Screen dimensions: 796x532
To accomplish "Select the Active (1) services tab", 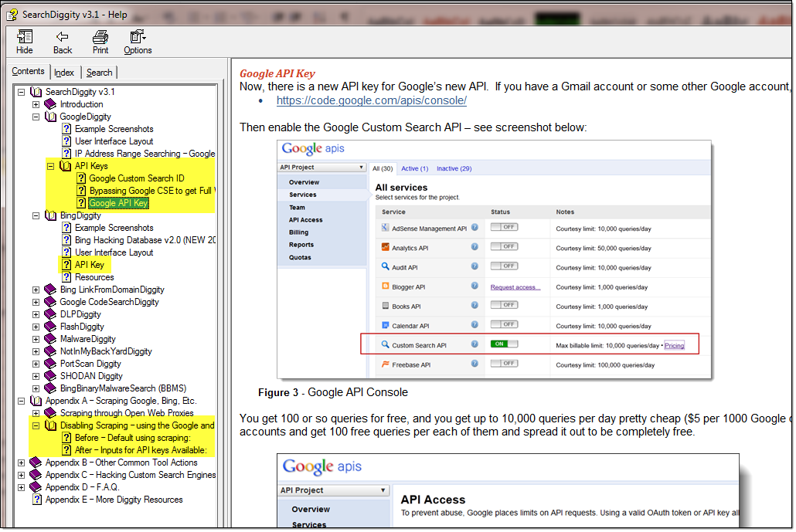I will [415, 169].
